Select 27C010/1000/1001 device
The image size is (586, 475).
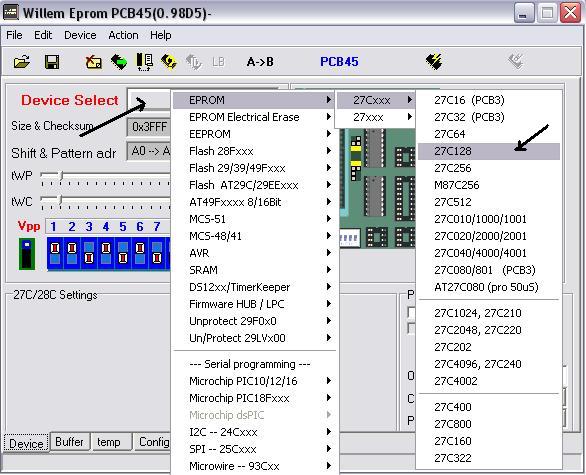click(x=488, y=219)
